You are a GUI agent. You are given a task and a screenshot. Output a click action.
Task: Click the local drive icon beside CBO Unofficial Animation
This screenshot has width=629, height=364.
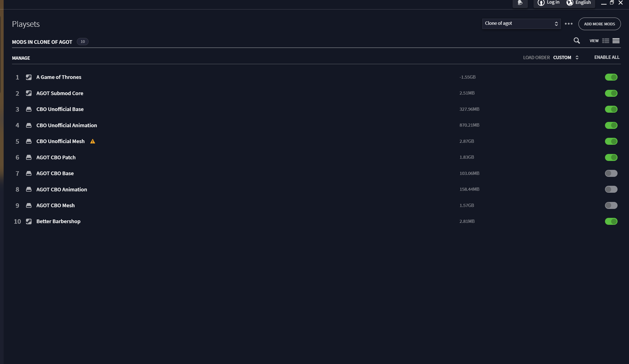pyautogui.click(x=29, y=125)
